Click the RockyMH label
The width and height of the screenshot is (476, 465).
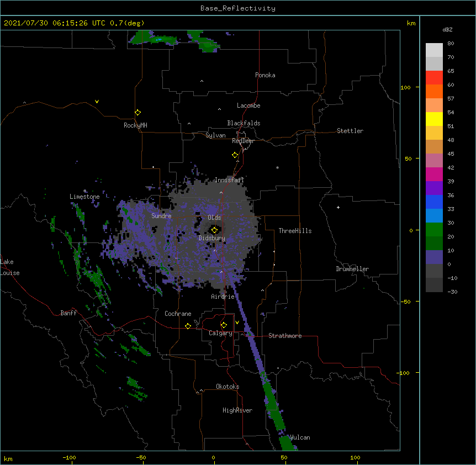pos(135,125)
